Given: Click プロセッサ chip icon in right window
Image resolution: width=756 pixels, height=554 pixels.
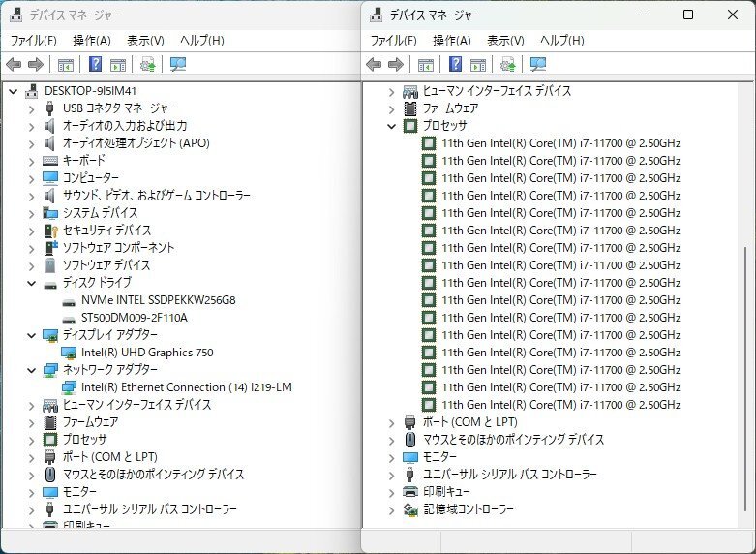Looking at the screenshot, I should point(410,126).
